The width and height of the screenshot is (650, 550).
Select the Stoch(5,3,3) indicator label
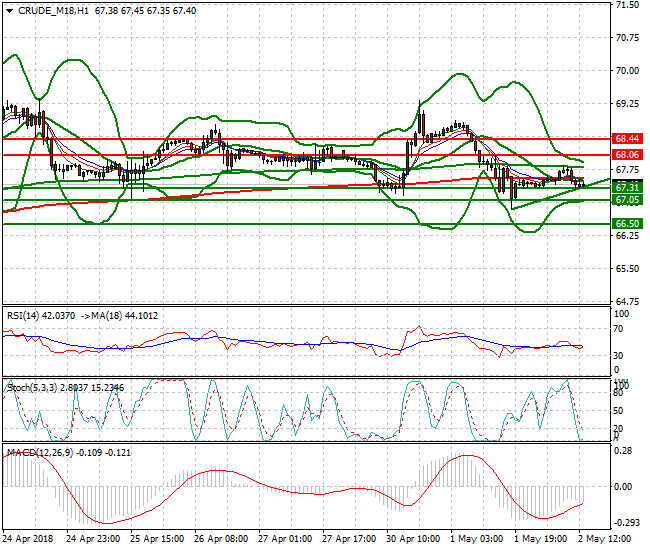[32, 388]
